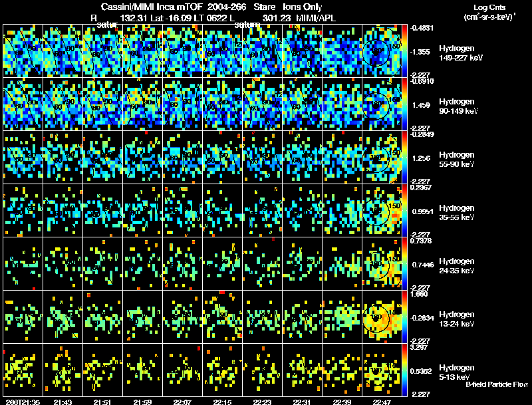Click the '22:15' time label

coord(222,402)
